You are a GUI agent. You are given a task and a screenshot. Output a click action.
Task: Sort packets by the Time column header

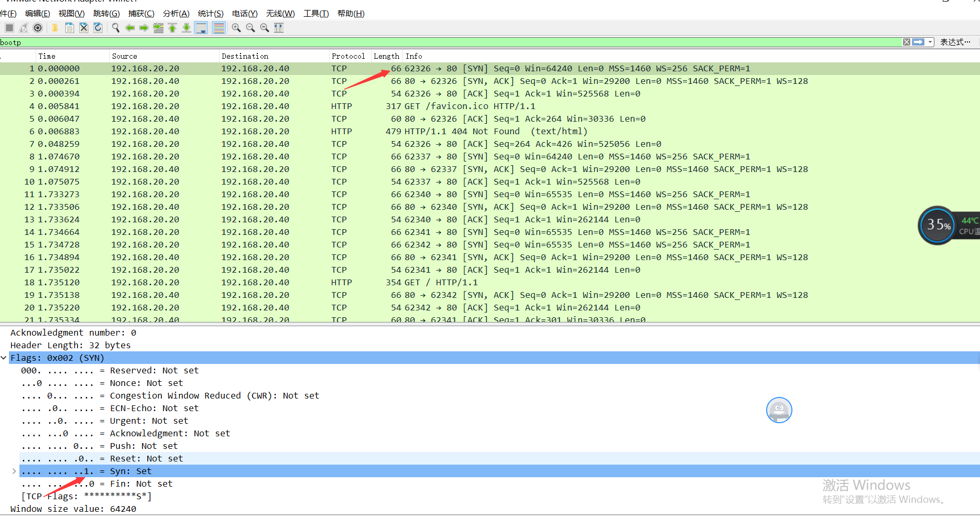[x=72, y=56]
